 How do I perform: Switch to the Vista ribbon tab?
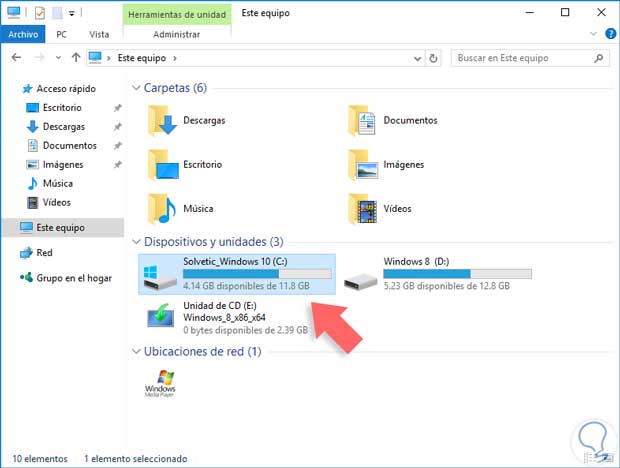[99, 34]
